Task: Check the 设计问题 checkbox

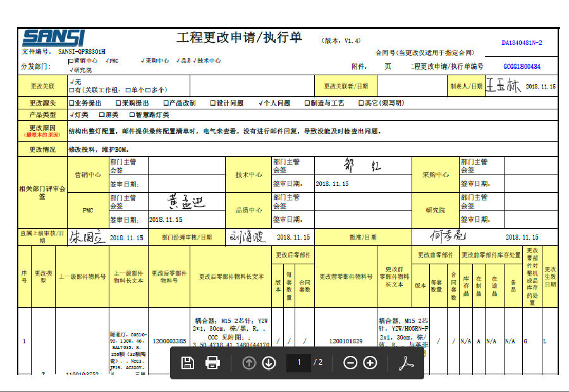Action: click(x=213, y=103)
